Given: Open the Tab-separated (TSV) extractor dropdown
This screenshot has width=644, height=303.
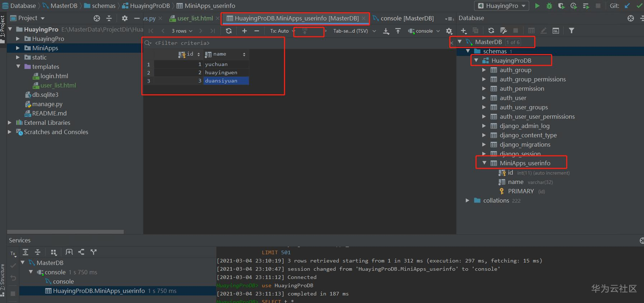Looking at the screenshot, I should point(355,31).
